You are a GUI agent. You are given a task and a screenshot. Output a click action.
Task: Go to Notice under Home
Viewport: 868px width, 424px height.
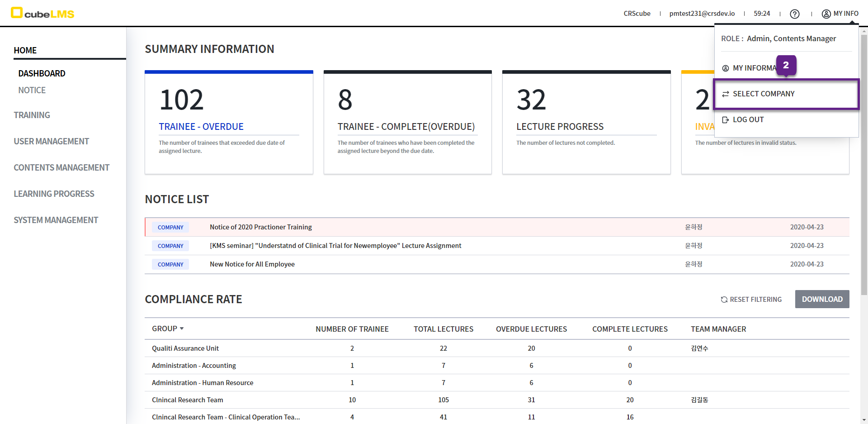pyautogui.click(x=32, y=91)
